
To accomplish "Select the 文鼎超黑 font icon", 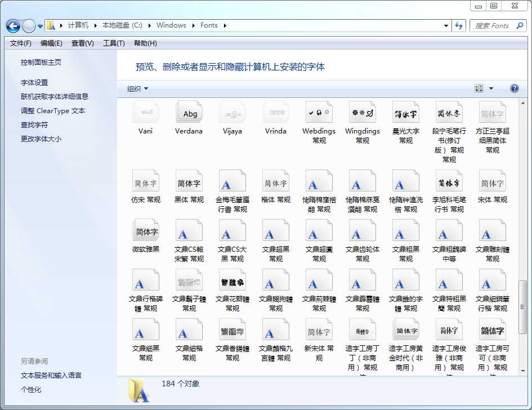I will click(x=276, y=231).
